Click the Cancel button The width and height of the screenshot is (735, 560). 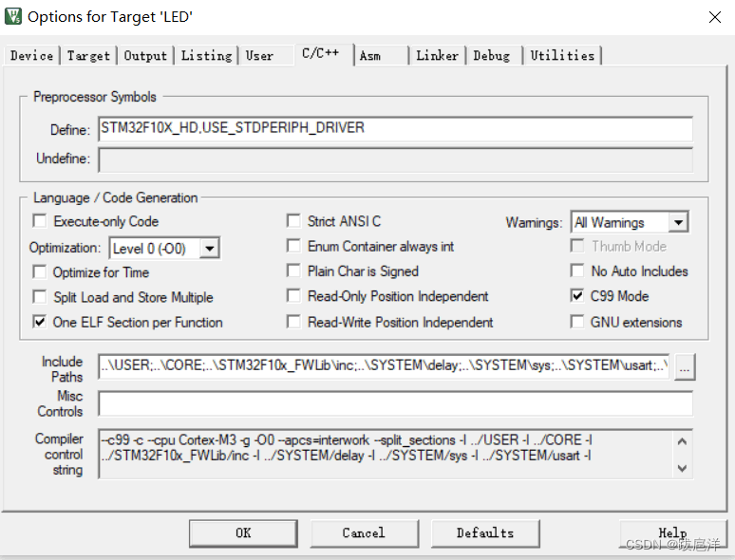coord(365,533)
